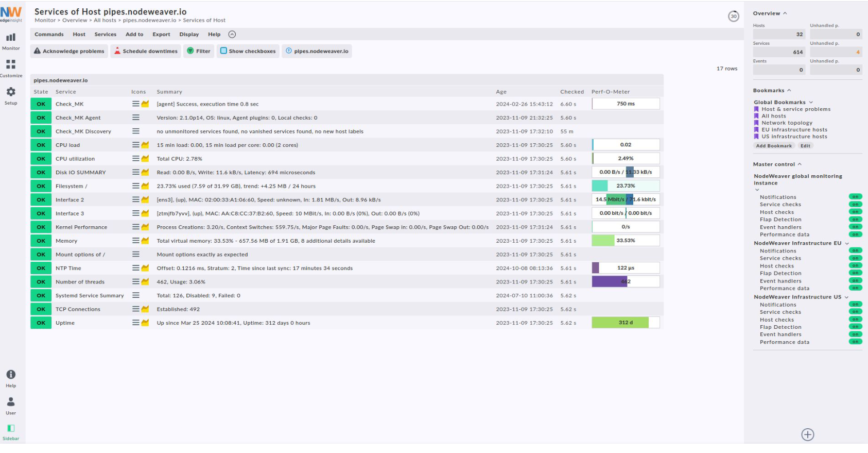
Task: Toggle Host checks for NodeWeaver Infrastructure EU
Action: (855, 265)
